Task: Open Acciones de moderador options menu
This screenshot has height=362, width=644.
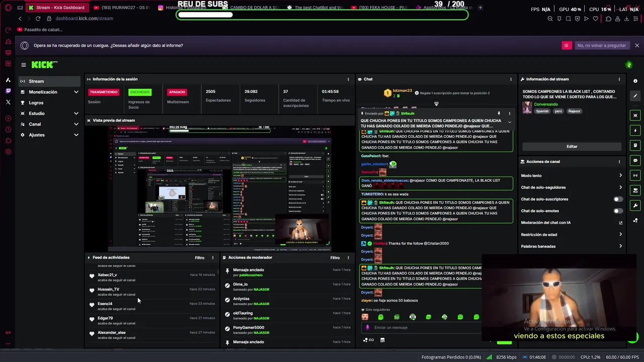Action: click(348, 257)
